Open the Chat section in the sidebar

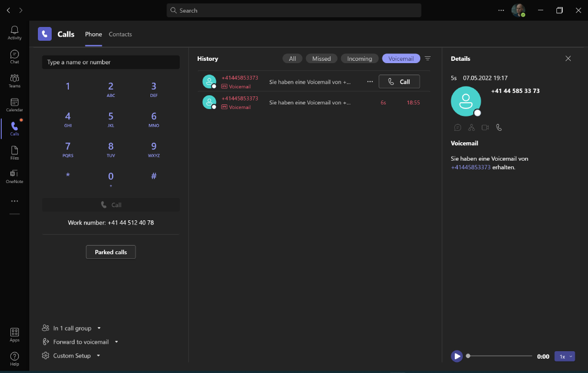tap(14, 56)
